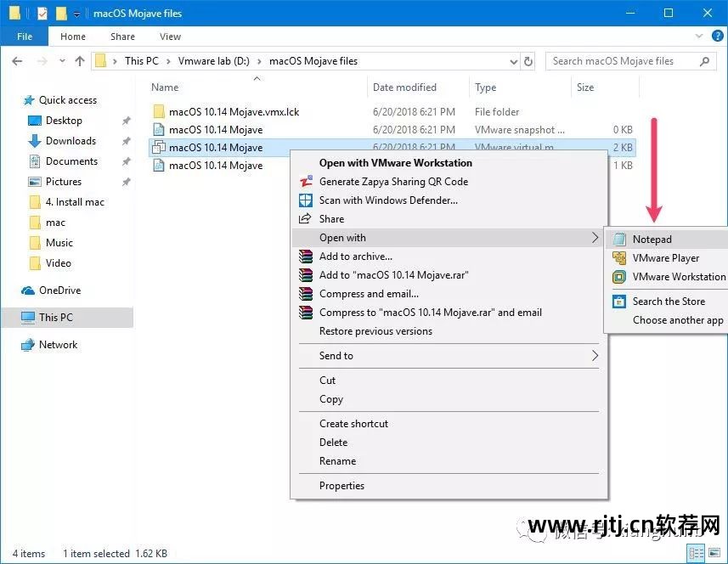Image resolution: width=728 pixels, height=564 pixels.
Task: Click the Vmware lab (D:) breadcrumb
Action: 213,61
